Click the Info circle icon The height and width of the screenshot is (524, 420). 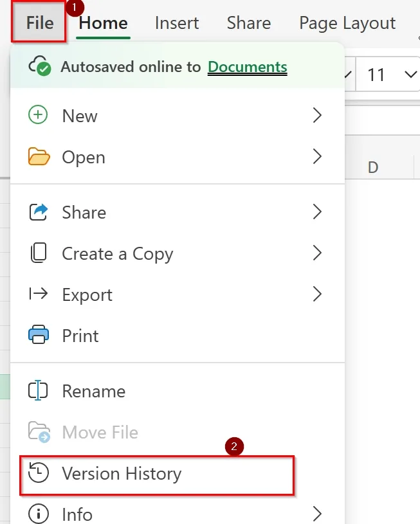[38, 514]
